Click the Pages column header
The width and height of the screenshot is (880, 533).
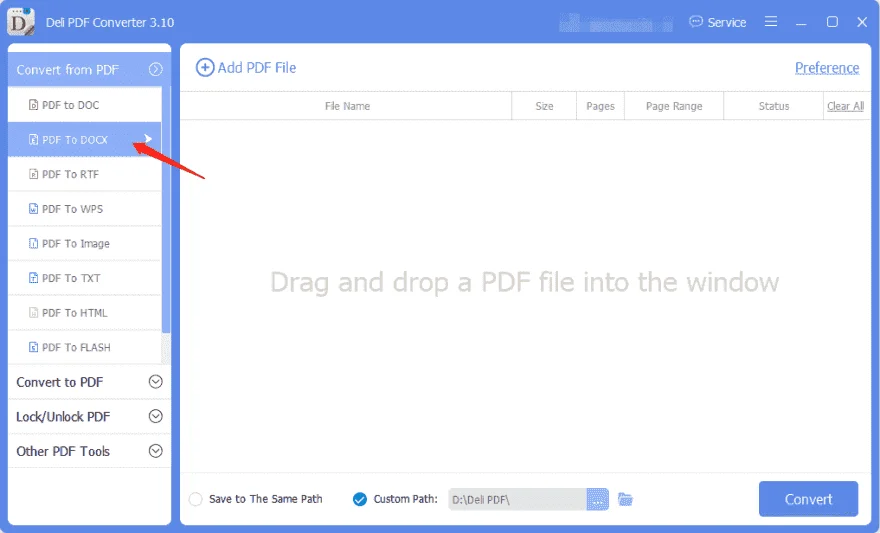click(x=600, y=106)
